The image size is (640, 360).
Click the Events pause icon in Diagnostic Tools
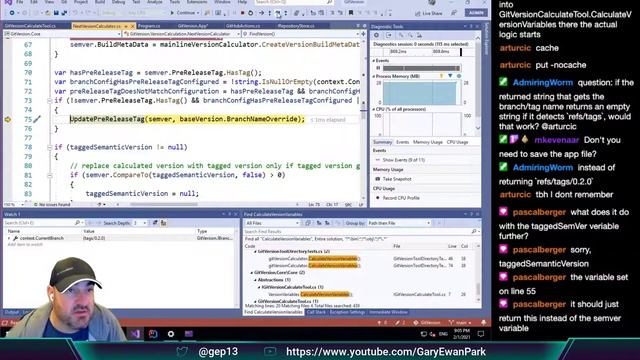click(x=378, y=68)
